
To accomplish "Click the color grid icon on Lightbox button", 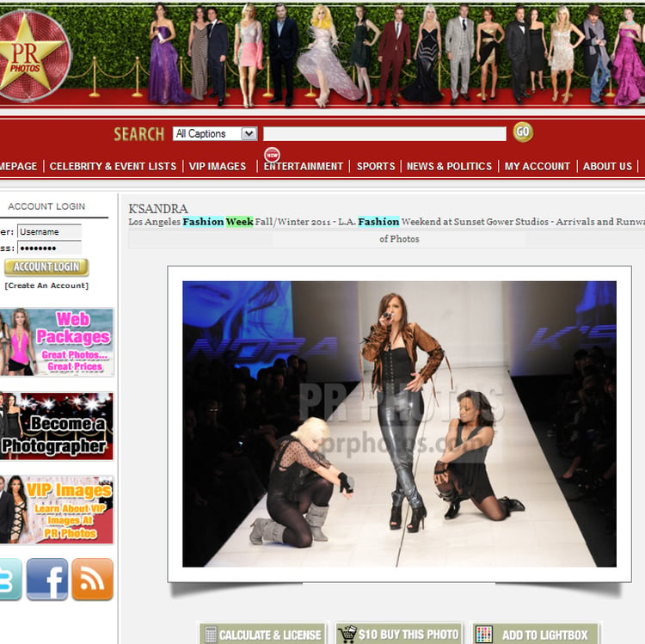I will 483,635.
